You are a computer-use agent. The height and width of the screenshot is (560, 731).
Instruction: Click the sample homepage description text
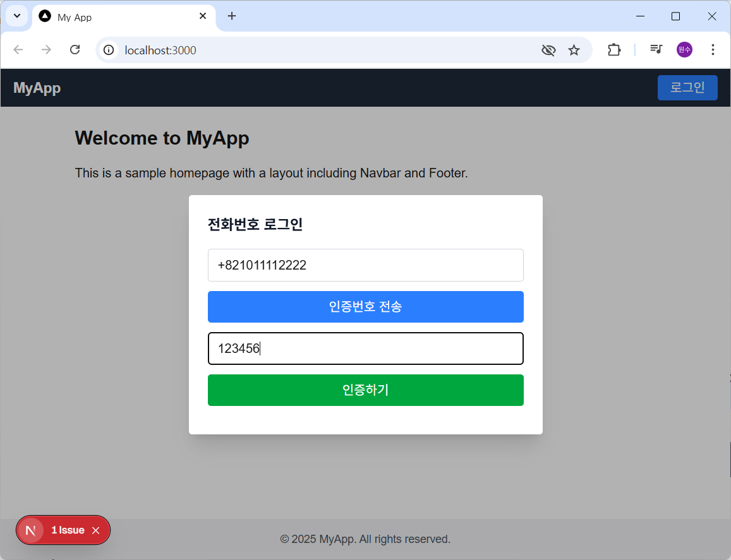click(271, 173)
